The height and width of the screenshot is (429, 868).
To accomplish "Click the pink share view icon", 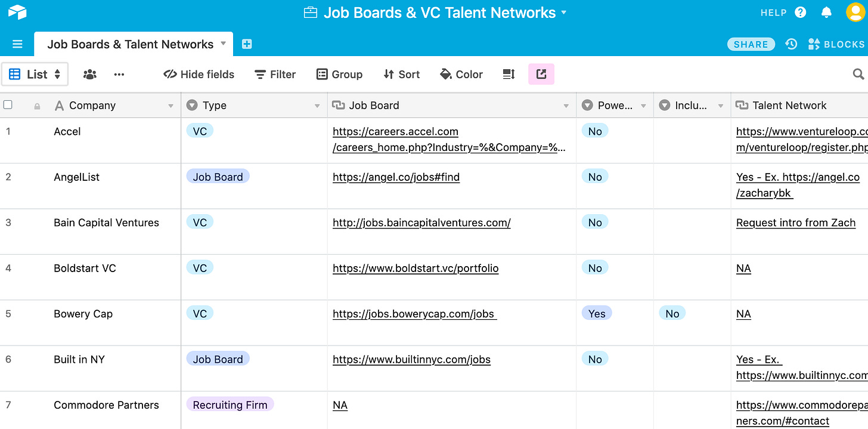I will click(541, 74).
